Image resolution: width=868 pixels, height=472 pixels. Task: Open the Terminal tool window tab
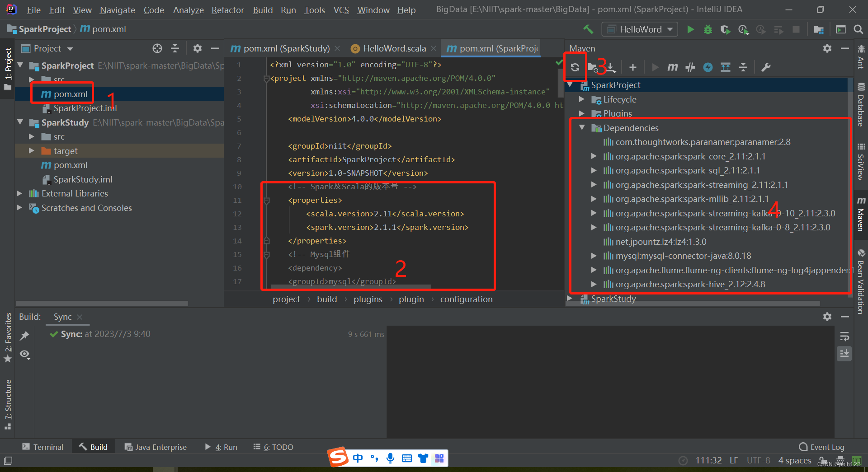point(42,447)
